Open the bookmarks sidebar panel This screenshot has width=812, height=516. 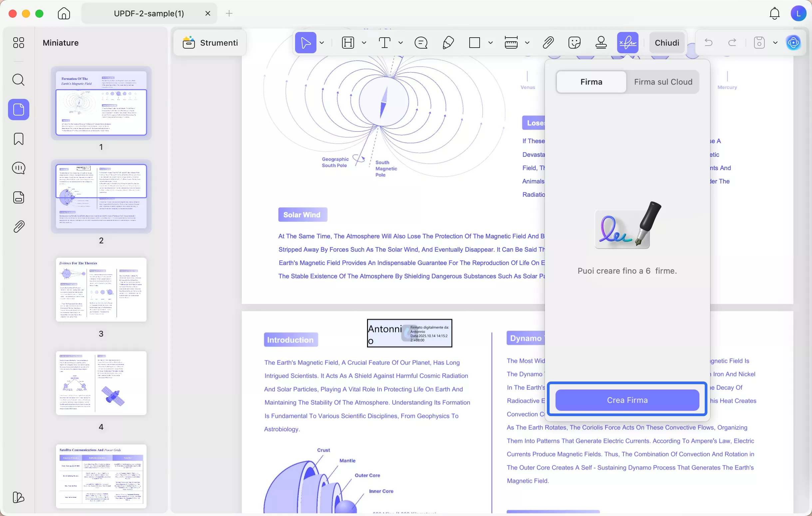[19, 139]
